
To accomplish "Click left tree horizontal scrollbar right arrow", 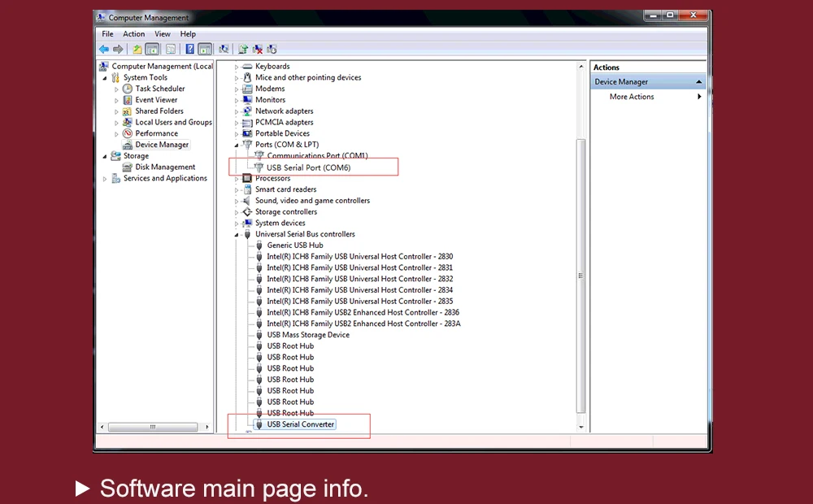I will point(207,428).
